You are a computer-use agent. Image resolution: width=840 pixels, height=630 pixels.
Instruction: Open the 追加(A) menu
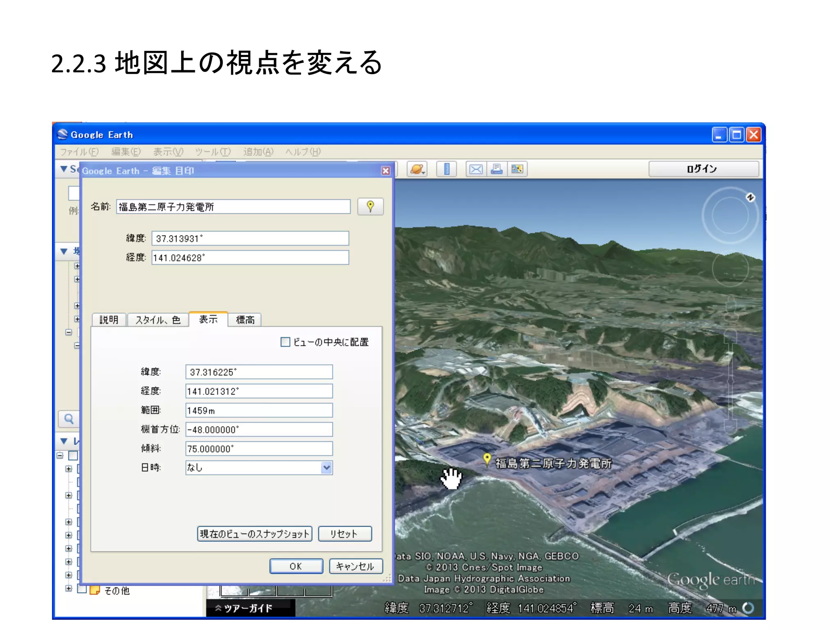point(258,152)
